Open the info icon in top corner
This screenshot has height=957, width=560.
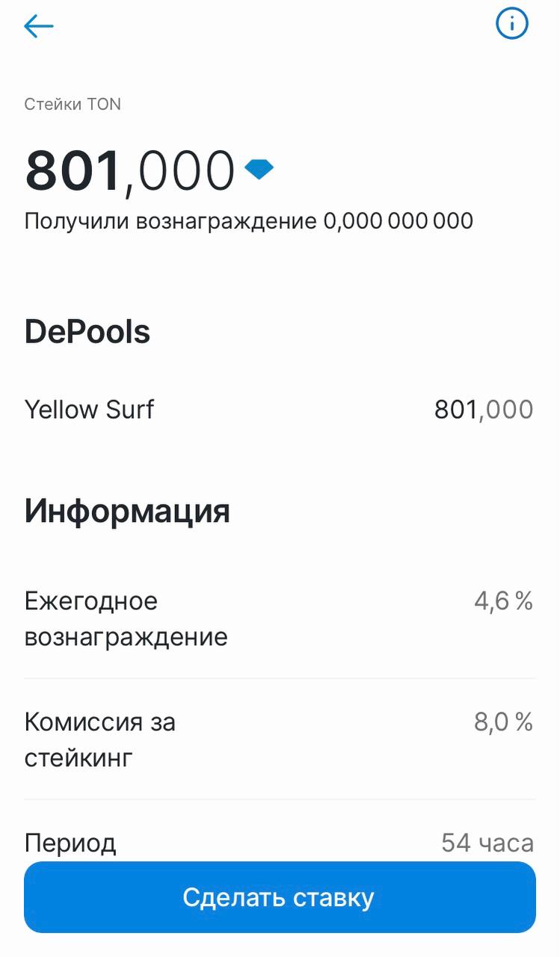(512, 25)
